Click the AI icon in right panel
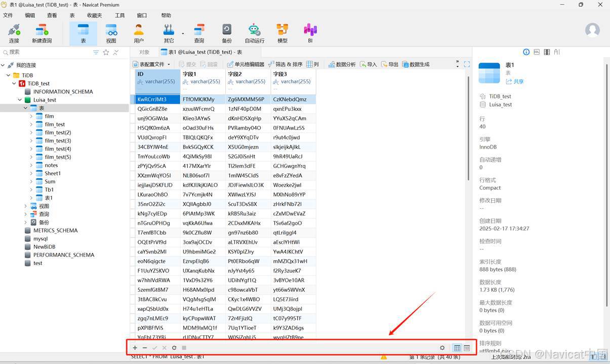This screenshot has height=364, width=610. pyautogui.click(x=557, y=52)
